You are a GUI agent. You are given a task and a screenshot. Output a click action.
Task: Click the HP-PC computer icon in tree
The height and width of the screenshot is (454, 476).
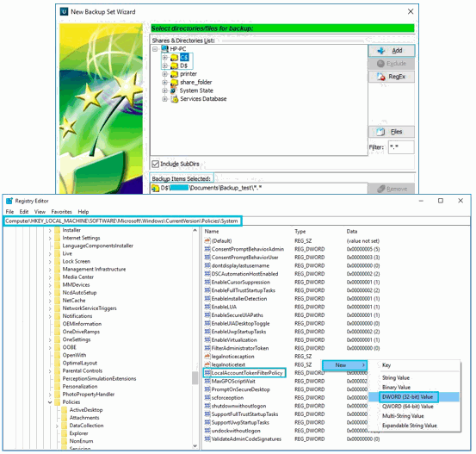(164, 48)
